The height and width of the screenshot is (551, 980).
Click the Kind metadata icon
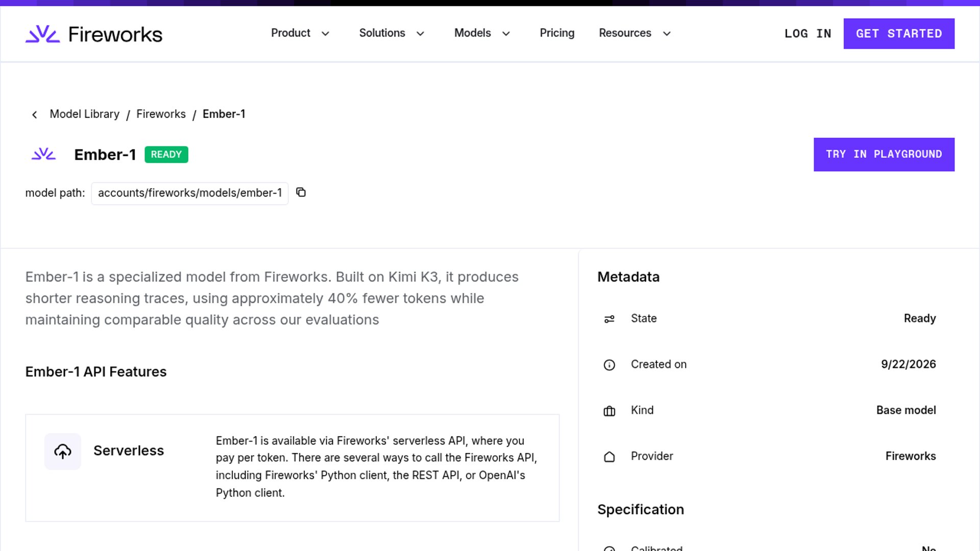click(x=609, y=411)
